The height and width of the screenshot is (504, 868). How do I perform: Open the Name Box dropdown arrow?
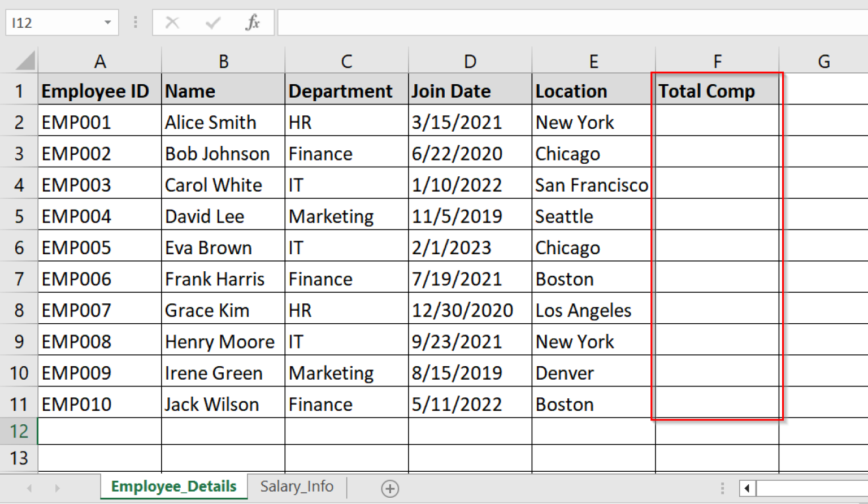[x=107, y=23]
